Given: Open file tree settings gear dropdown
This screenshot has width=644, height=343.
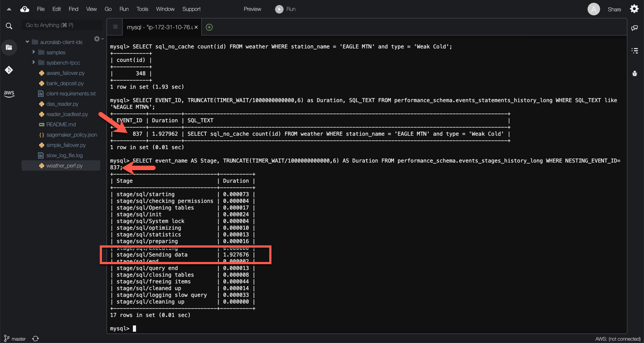Looking at the screenshot, I should tap(98, 39).
